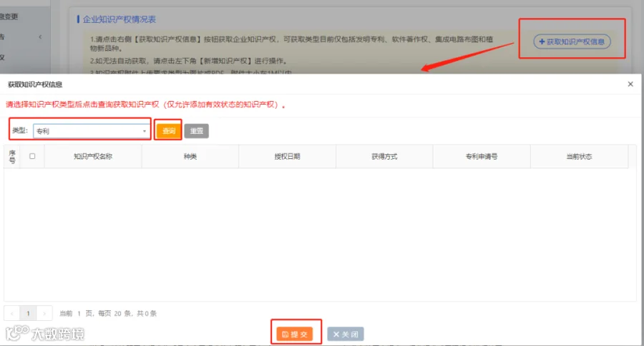Click the 专利申请号 column header
This screenshot has height=346, width=644.
pyautogui.click(x=482, y=156)
